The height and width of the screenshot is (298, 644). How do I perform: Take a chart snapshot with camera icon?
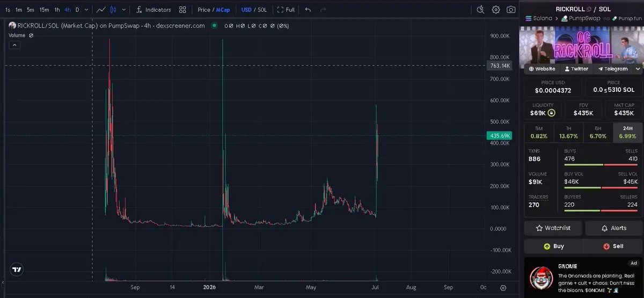511,10
